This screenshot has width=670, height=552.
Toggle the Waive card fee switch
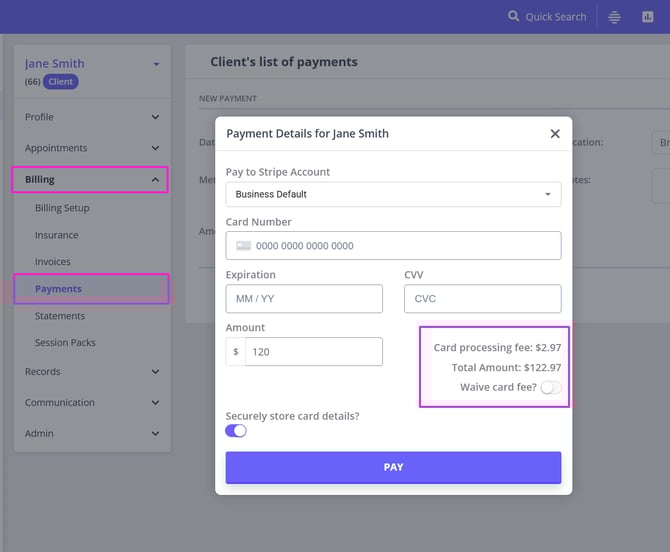coord(550,388)
